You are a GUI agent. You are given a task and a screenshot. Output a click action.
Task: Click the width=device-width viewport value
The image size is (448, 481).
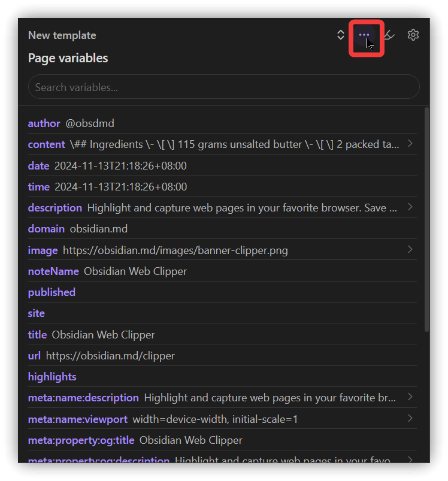click(215, 419)
